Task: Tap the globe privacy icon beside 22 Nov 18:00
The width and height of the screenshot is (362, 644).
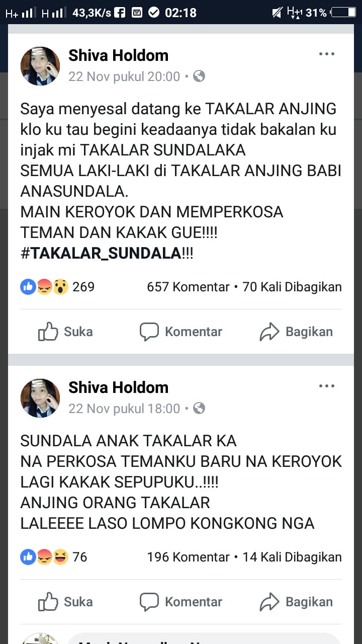Action: coord(199,409)
